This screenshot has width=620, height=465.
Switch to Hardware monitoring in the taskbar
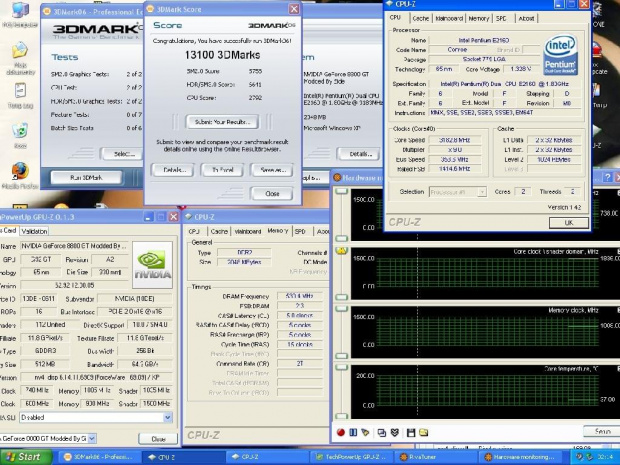522,457
